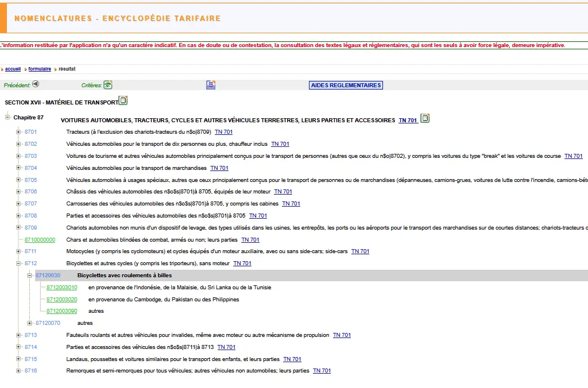Go to the accueil breadcrumb link
This screenshot has width=588, height=388.
tap(13, 69)
